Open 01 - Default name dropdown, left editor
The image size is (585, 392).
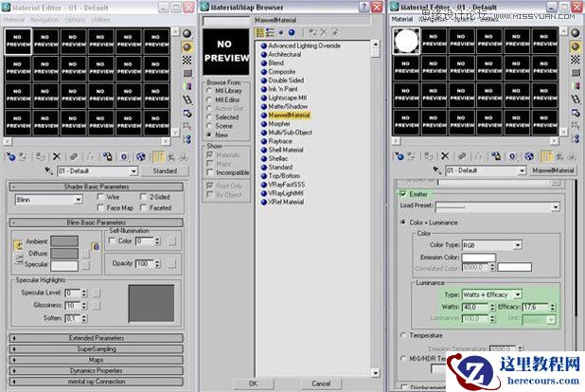(x=133, y=171)
